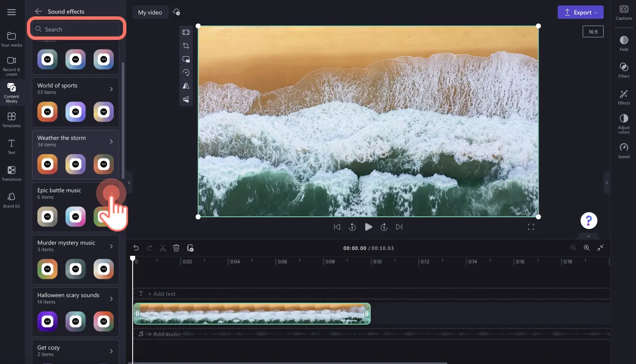
Task: Toggle fullscreen preview mode
Action: coord(531,227)
